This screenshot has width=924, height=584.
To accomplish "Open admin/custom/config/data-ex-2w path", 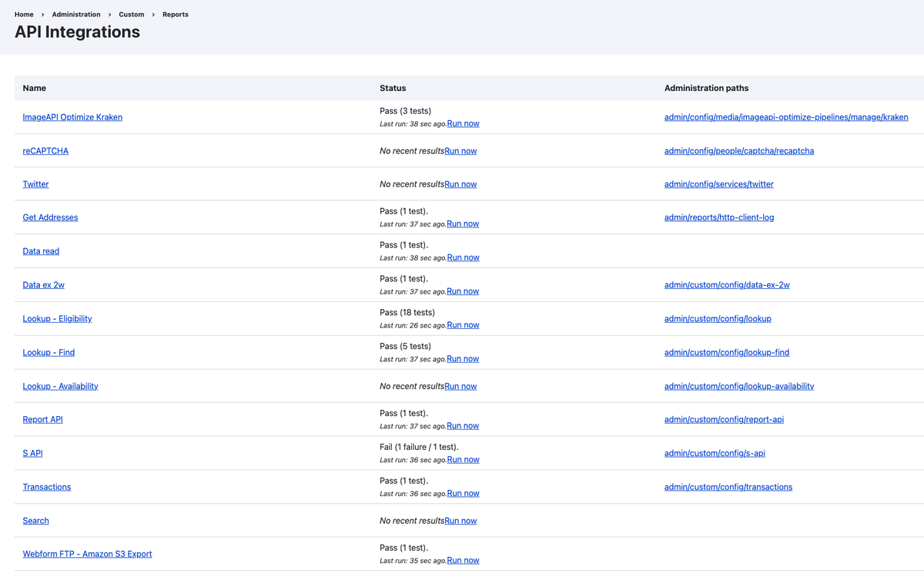I will (x=727, y=285).
